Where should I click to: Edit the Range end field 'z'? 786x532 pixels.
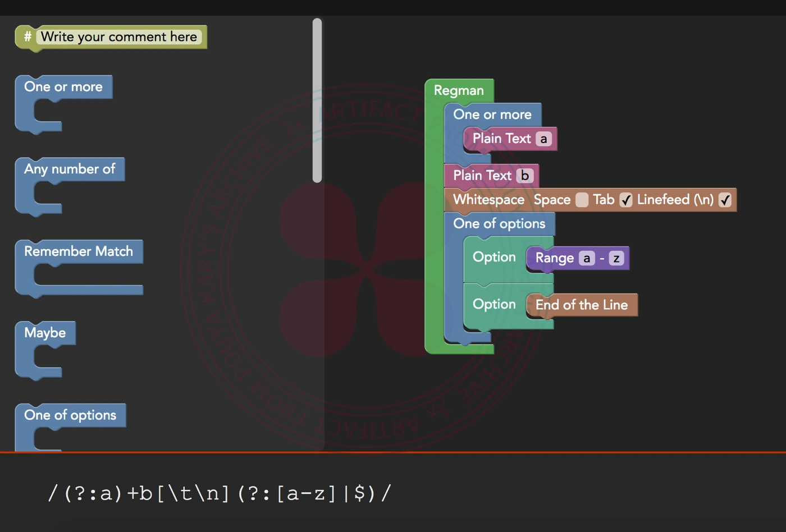tap(616, 258)
